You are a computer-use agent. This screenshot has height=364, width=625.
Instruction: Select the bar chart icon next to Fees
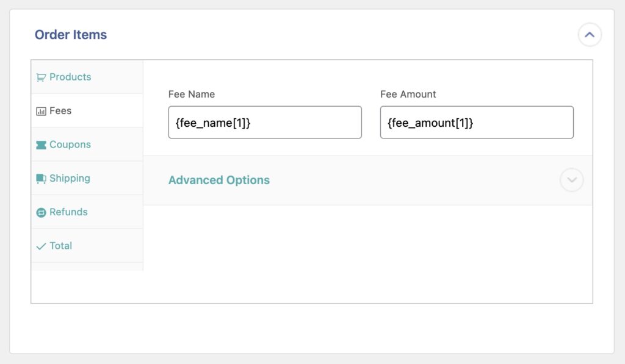[x=42, y=110]
